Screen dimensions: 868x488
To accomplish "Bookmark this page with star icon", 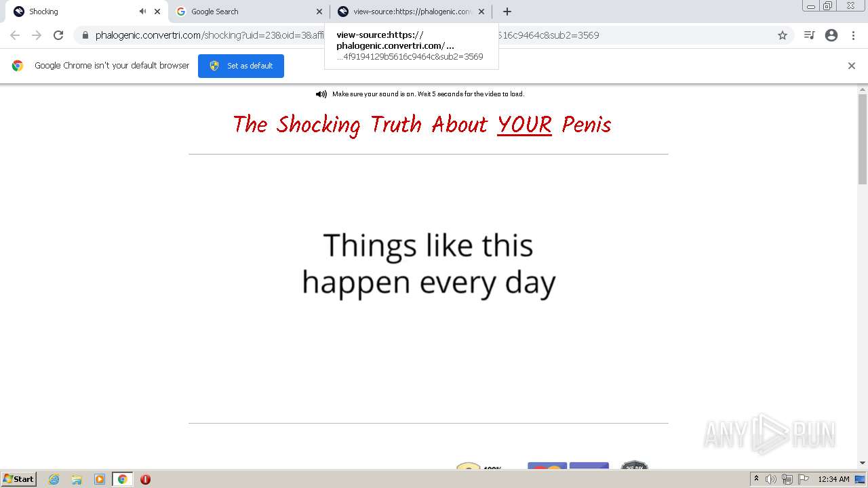I will click(x=783, y=35).
